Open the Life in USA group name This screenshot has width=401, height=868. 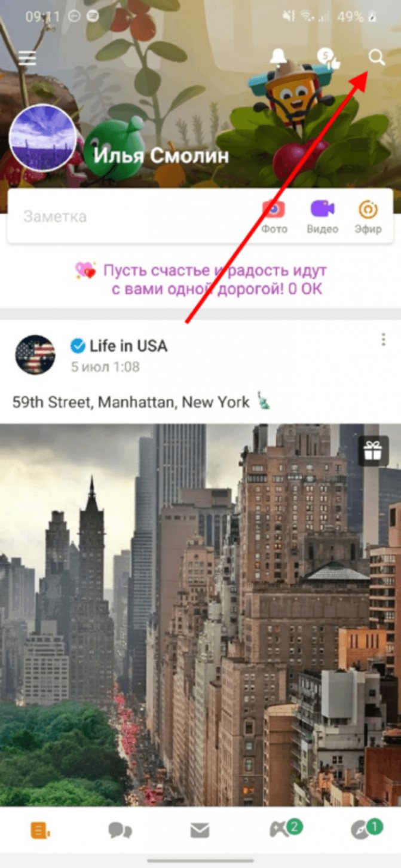pyautogui.click(x=128, y=346)
